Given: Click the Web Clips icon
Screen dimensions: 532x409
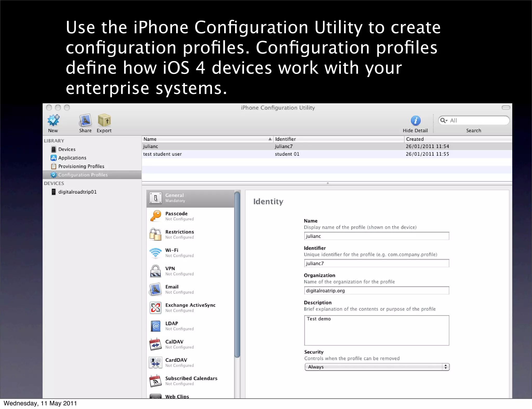Looking at the screenshot, I should point(155,397).
